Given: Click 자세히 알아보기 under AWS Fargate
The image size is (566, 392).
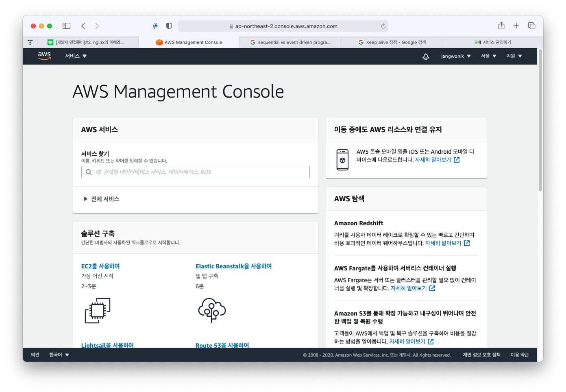Looking at the screenshot, I should (409, 288).
